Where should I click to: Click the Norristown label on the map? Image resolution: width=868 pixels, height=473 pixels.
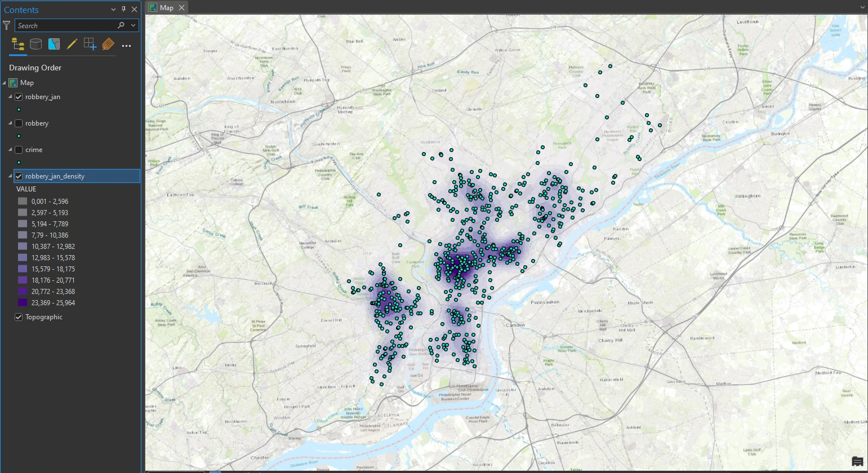click(283, 102)
